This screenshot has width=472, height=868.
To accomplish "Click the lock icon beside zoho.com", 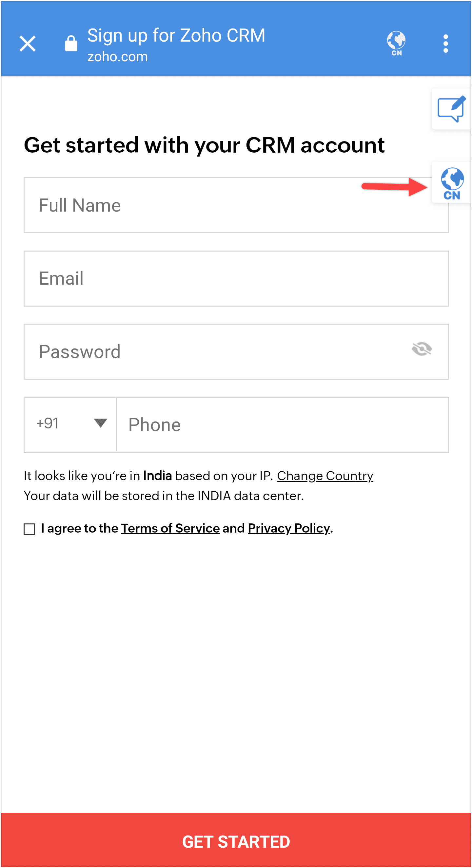I will coord(71,44).
